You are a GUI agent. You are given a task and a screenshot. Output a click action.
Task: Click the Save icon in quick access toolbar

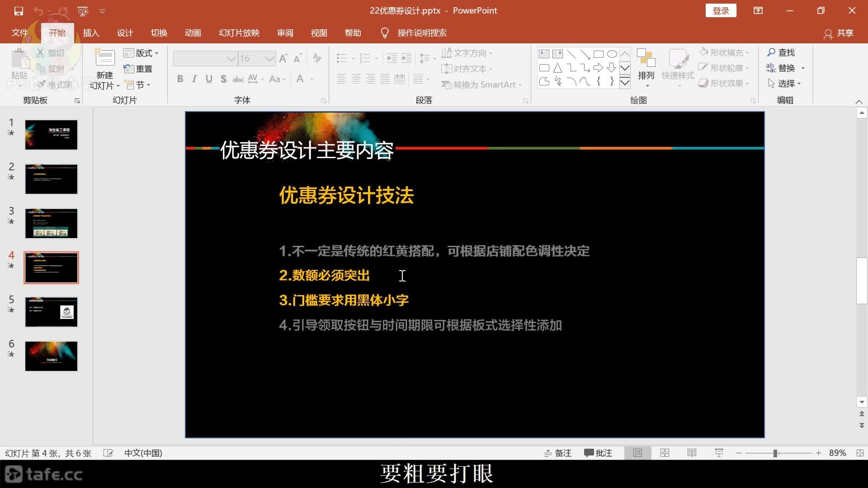pyautogui.click(x=19, y=11)
